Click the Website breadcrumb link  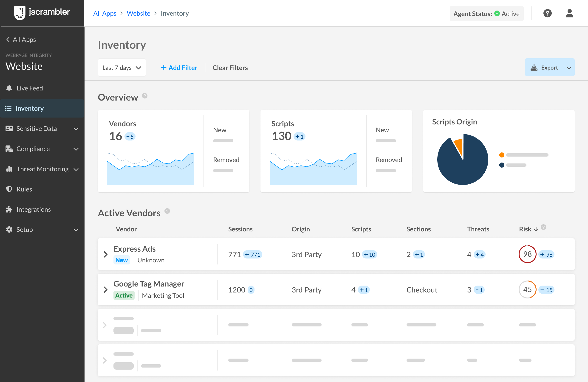[138, 13]
